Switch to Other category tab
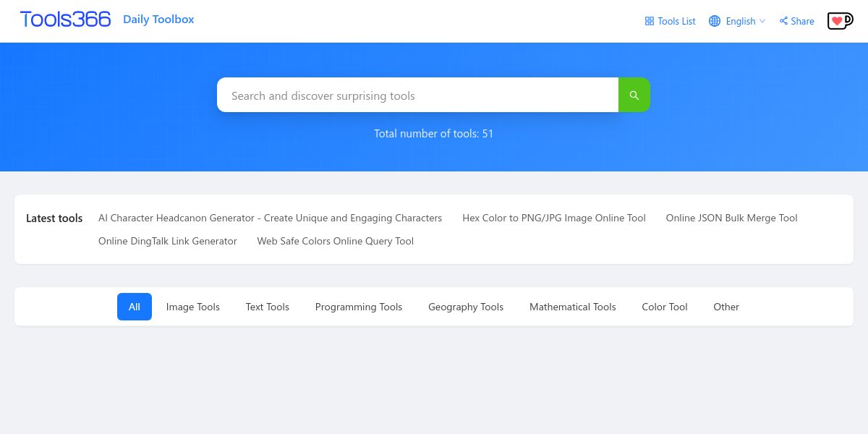868x434 pixels. (726, 307)
